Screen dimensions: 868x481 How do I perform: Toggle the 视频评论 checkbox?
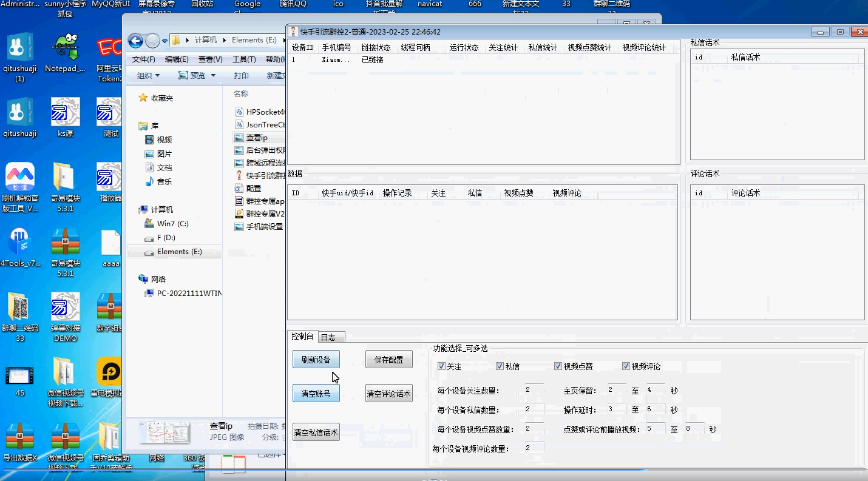(626, 366)
